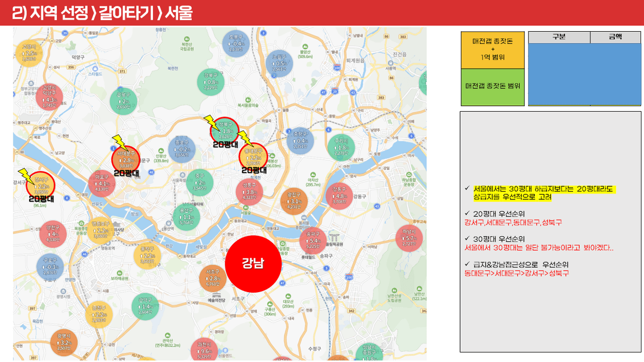Select the 구리시 1.8% bubble
Viewport: 644px width, 362px height.
pos(341,147)
